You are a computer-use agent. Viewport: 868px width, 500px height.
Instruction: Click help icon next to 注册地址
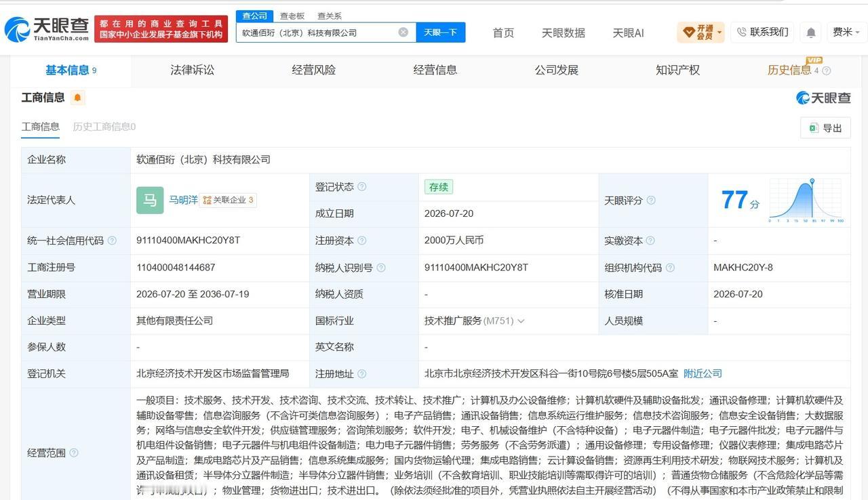point(361,374)
